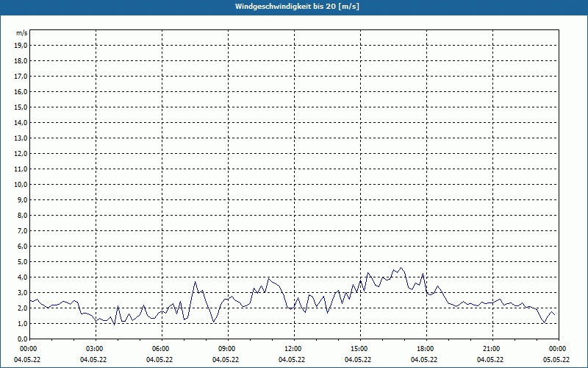Click the '21:00' time label on x-axis

(x=492, y=349)
